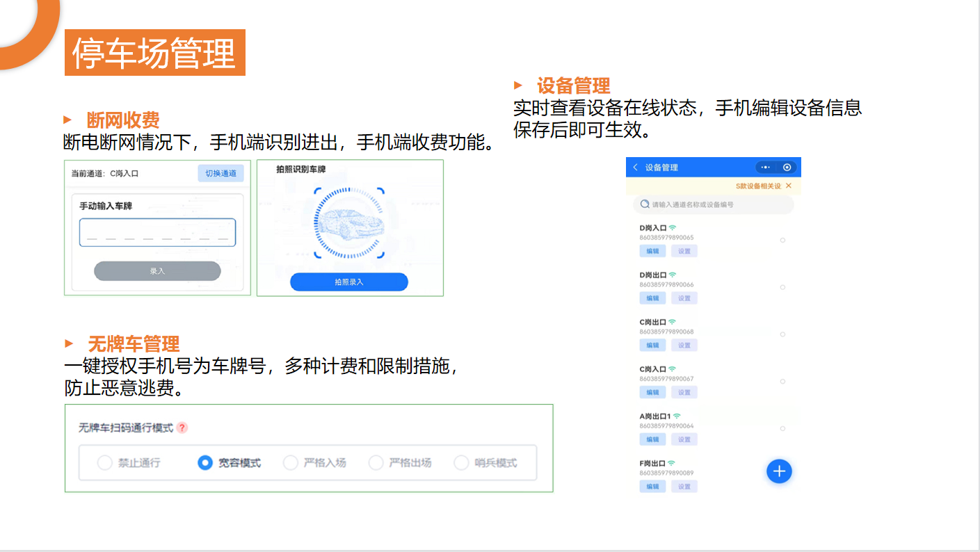Viewport: 980px width, 552px height.
Task: Click 设置 under D岗出口
Action: pos(684,298)
